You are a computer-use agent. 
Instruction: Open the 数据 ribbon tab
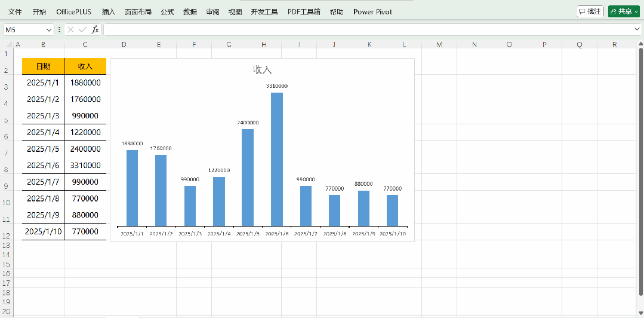pyautogui.click(x=190, y=11)
